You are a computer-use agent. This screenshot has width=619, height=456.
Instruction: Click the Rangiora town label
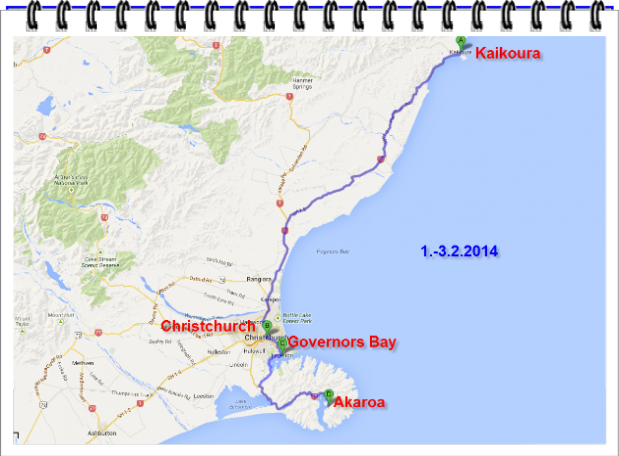coord(259,279)
